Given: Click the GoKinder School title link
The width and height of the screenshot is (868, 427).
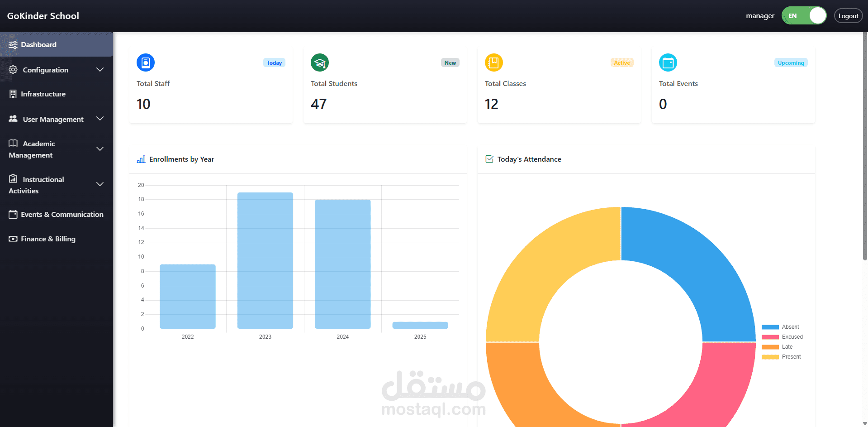Looking at the screenshot, I should (43, 16).
